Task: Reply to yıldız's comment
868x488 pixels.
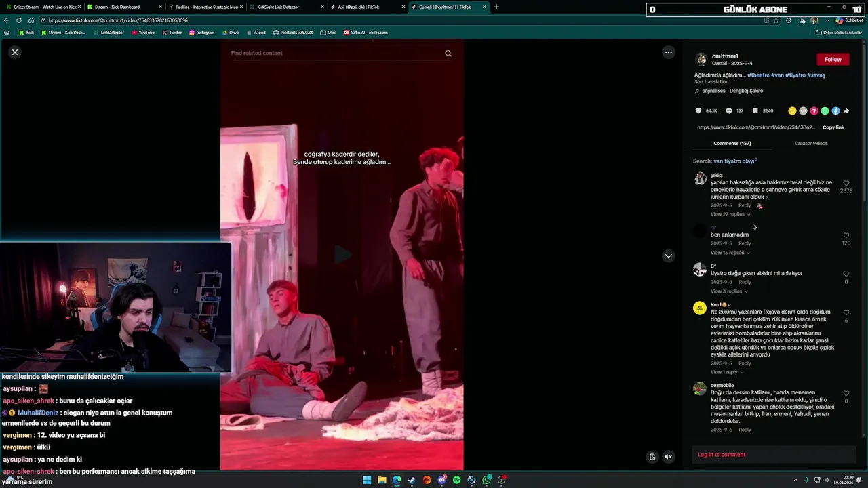Action: tap(745, 205)
